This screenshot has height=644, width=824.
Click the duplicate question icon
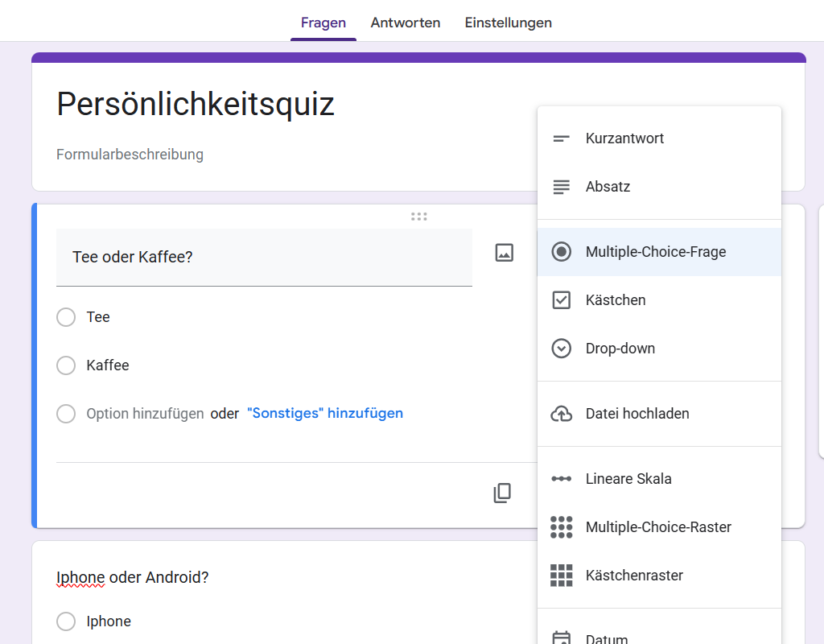[502, 493]
